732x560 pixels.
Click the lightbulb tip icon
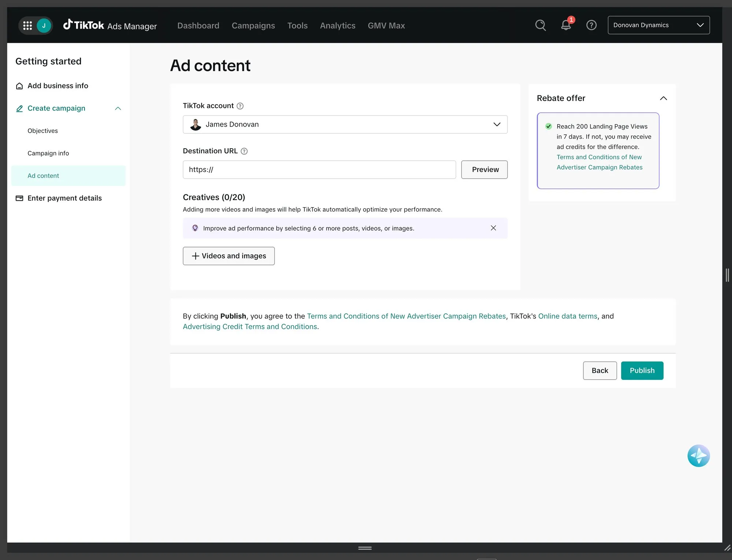(195, 228)
